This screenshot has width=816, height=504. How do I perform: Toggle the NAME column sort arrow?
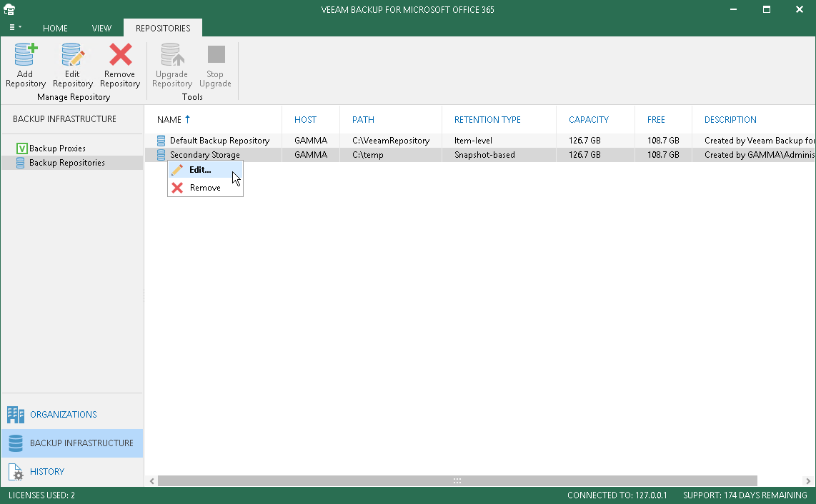[187, 119]
